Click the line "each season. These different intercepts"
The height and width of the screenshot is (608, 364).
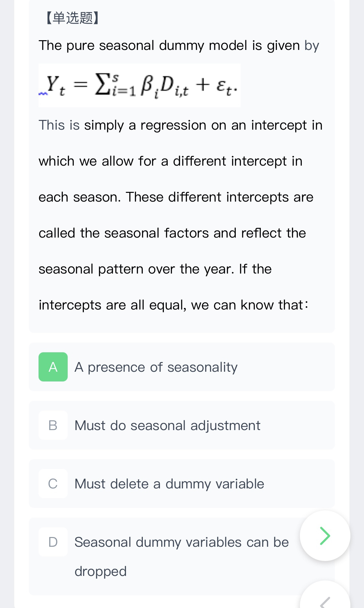pyautogui.click(x=176, y=197)
